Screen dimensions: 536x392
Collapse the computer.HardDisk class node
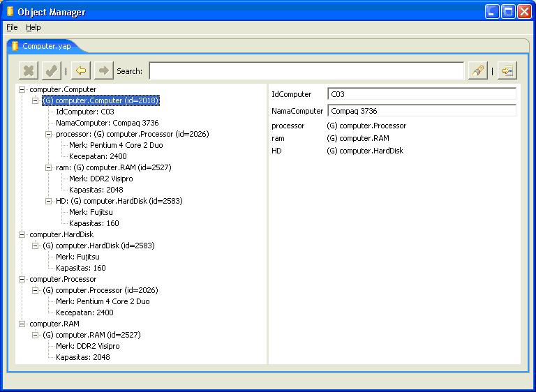[22, 235]
